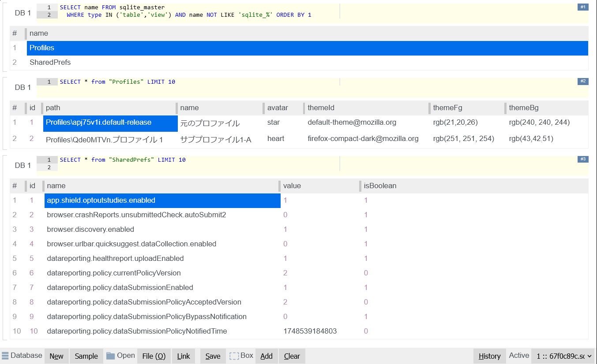Image resolution: width=597 pixels, height=364 pixels.
Task: Click the #3 box badge
Action: point(582,159)
